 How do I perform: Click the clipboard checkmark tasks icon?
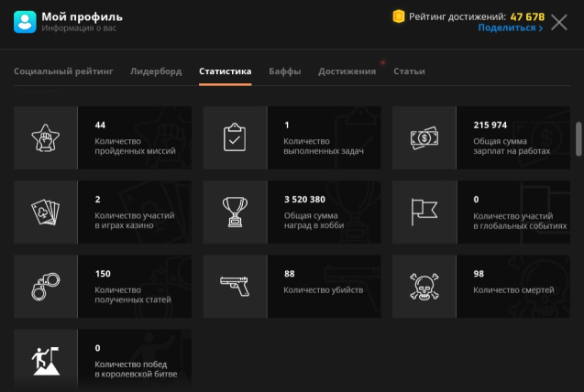pyautogui.click(x=235, y=137)
